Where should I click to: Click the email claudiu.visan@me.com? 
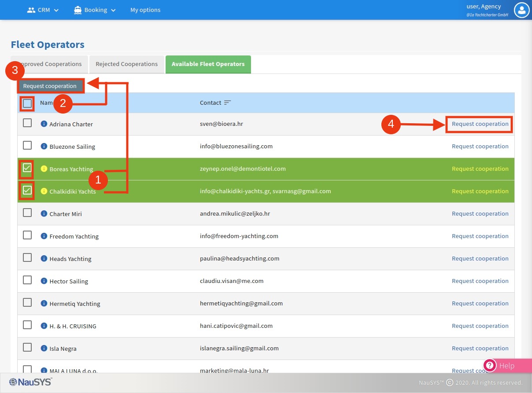(232, 281)
